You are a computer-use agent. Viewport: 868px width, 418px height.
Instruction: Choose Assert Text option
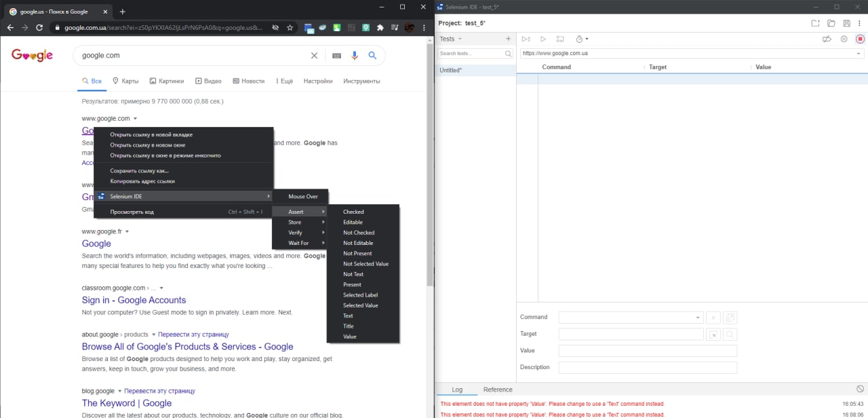click(364, 316)
